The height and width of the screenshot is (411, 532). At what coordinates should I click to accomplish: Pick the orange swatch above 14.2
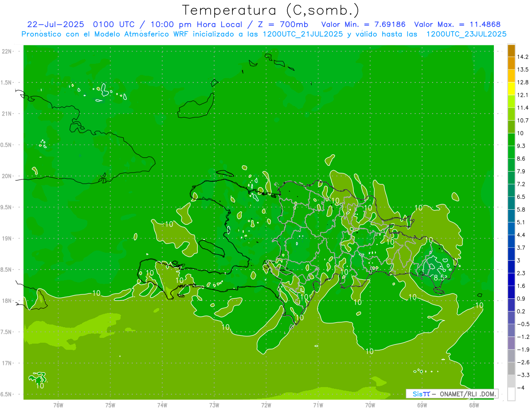[x=511, y=51]
